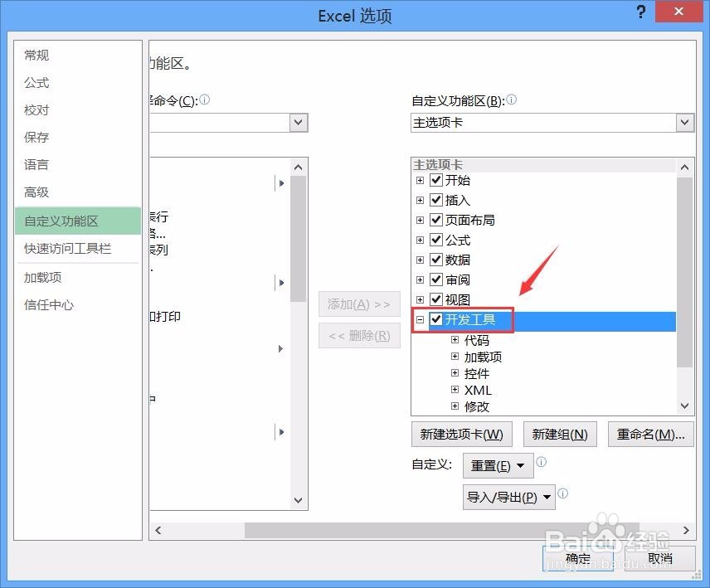
Task: Expand the 插入 tree node
Action: click(421, 200)
